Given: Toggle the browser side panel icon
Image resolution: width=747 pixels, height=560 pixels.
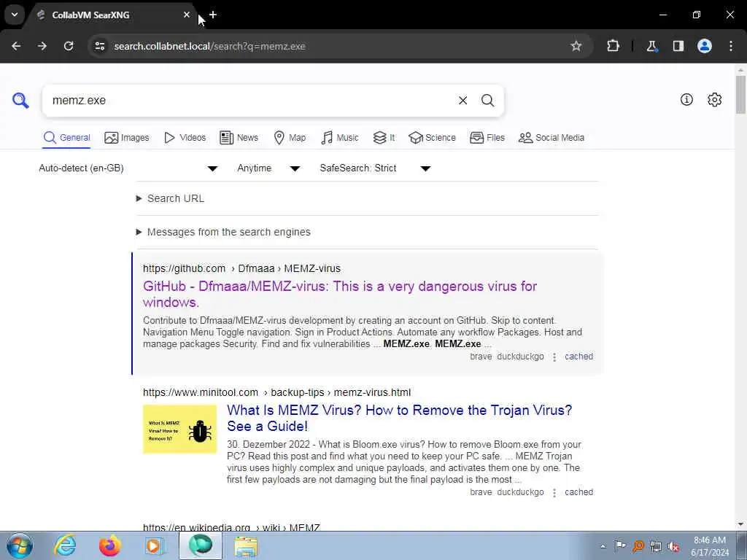Looking at the screenshot, I should pyautogui.click(x=678, y=46).
